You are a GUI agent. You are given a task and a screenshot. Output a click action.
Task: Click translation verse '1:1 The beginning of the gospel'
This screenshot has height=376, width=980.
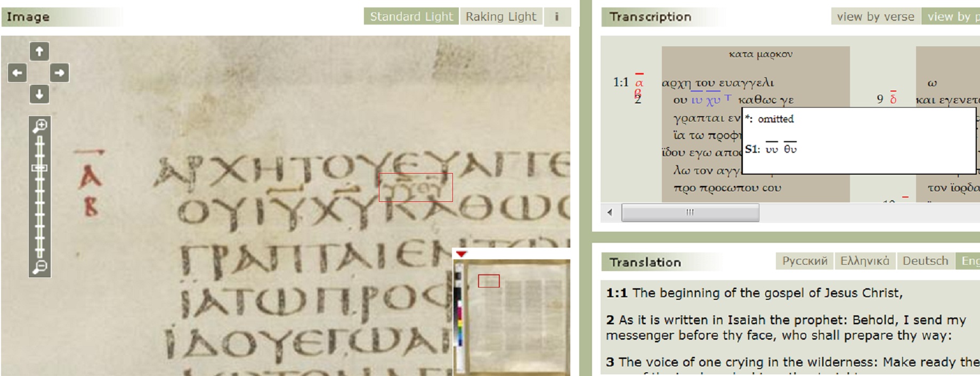pyautogui.click(x=755, y=293)
